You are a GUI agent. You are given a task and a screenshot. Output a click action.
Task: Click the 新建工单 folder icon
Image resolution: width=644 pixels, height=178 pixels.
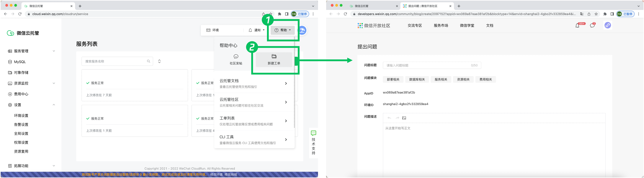coord(274,56)
